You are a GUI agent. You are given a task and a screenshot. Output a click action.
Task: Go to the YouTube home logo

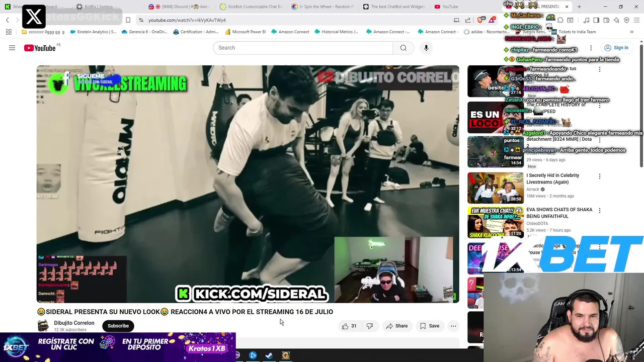coord(40,48)
